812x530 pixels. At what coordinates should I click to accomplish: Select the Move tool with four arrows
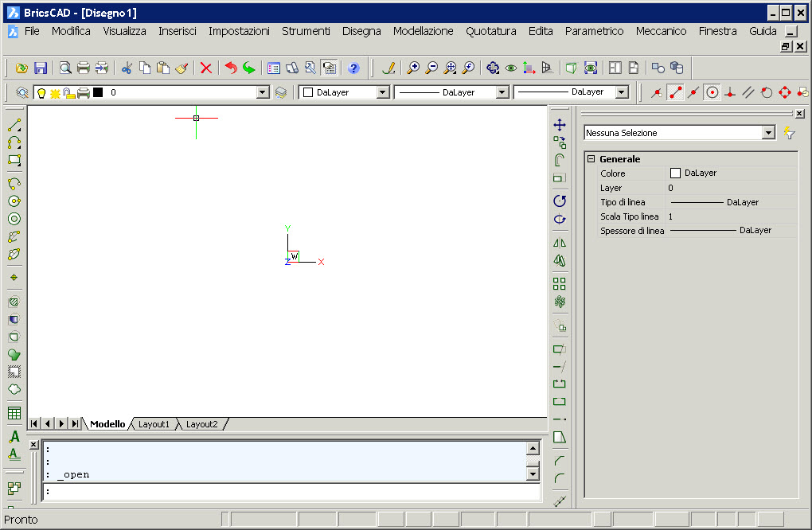560,125
